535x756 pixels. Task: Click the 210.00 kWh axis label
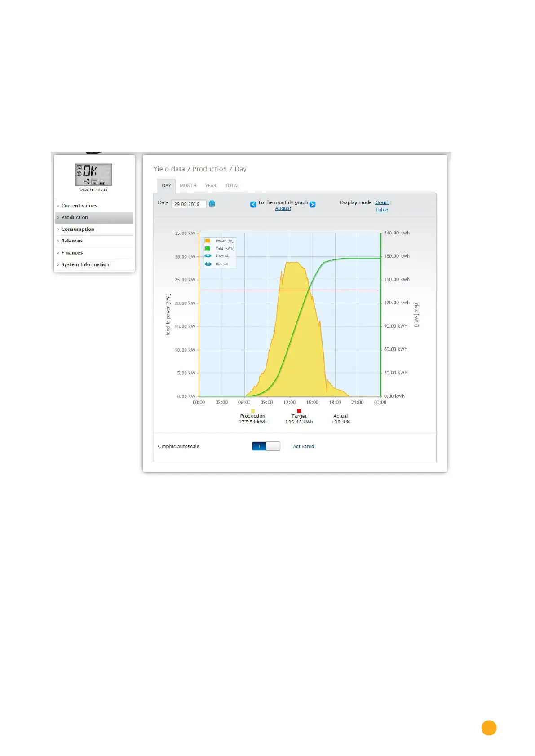(x=397, y=233)
